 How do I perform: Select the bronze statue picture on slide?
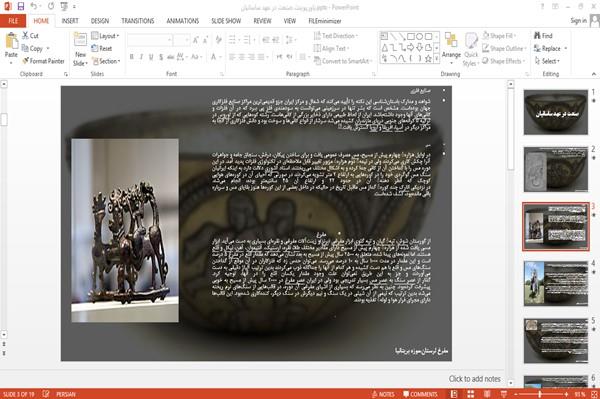point(125,230)
